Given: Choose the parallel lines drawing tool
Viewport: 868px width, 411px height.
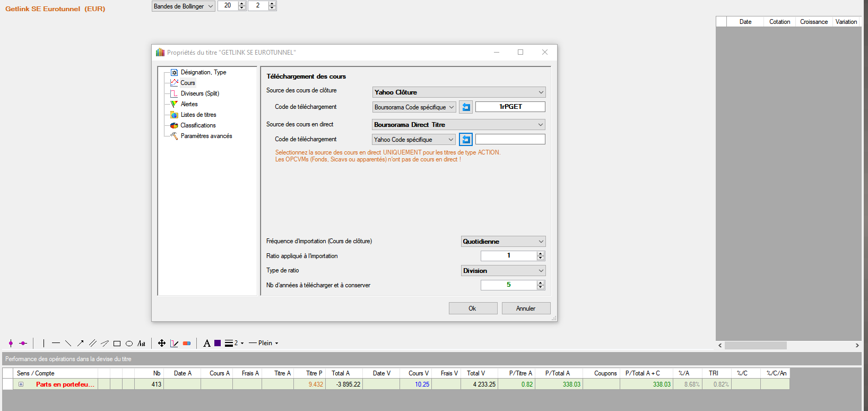Looking at the screenshot, I should (93, 344).
